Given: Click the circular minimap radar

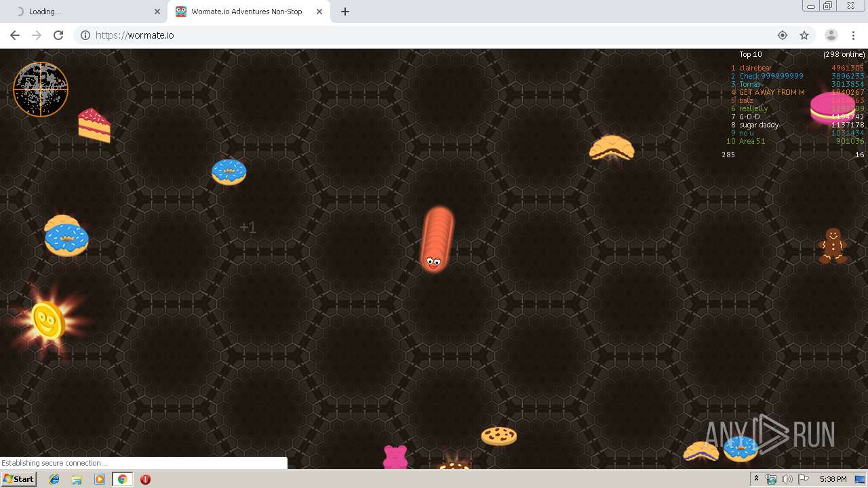Looking at the screenshot, I should pos(41,89).
